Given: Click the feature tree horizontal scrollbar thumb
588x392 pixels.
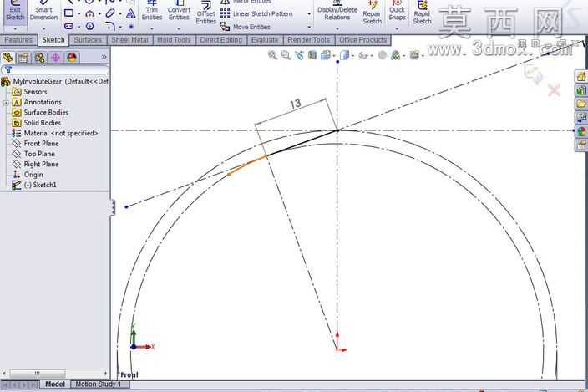Looking at the screenshot, I should (x=38, y=374).
